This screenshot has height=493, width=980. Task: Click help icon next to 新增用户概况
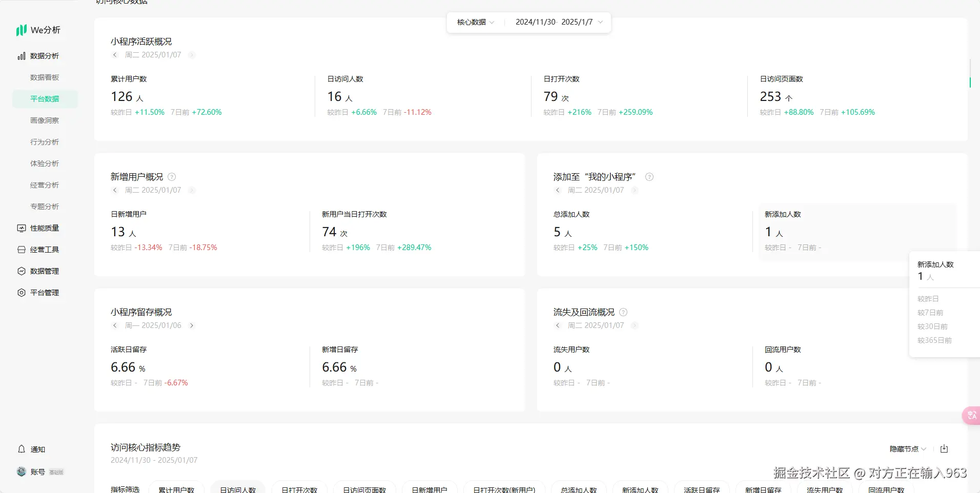172,177
